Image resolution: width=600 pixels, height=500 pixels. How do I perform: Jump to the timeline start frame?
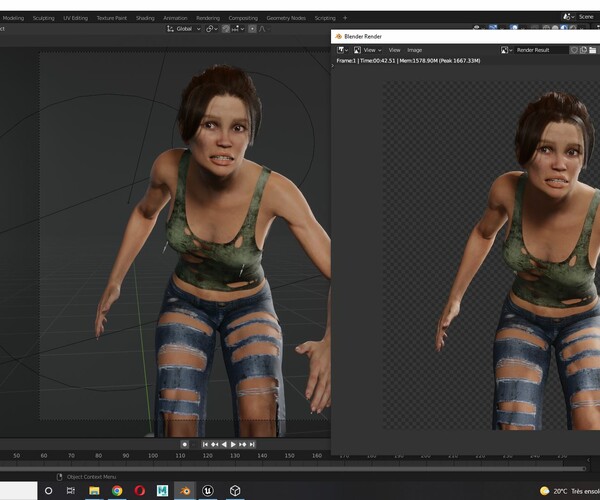[205, 445]
